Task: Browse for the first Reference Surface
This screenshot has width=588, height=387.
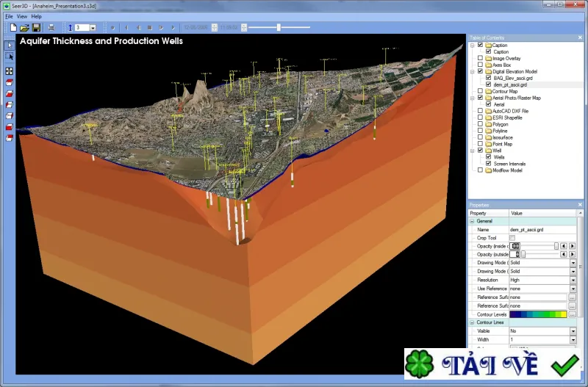Action: click(573, 297)
